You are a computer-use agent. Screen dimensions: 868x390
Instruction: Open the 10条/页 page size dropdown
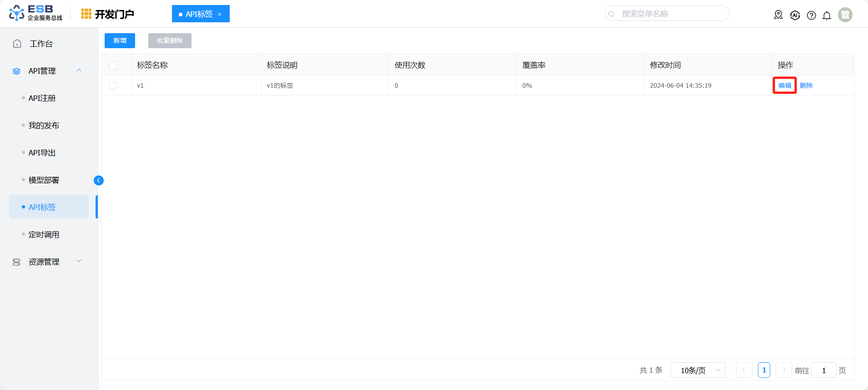697,370
